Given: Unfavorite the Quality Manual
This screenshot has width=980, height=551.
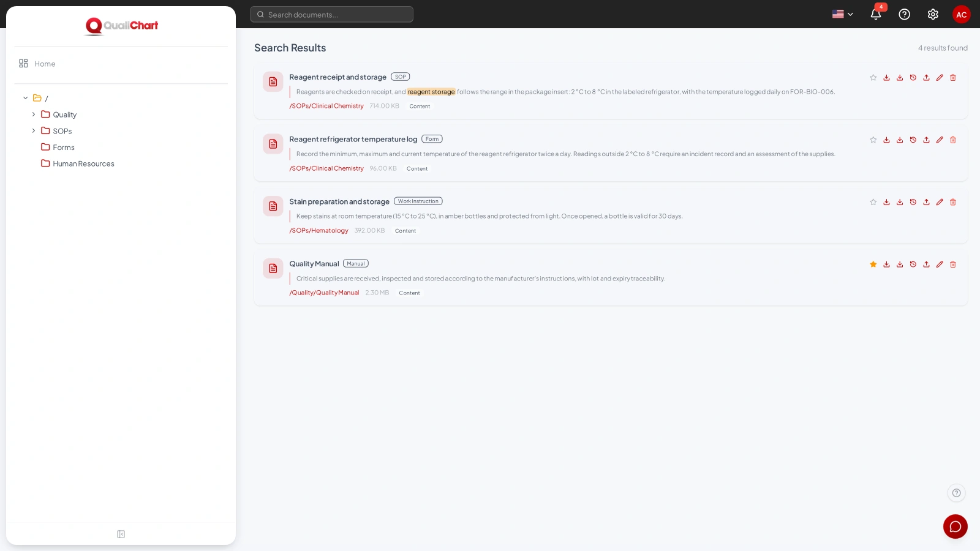Looking at the screenshot, I should [x=873, y=264].
